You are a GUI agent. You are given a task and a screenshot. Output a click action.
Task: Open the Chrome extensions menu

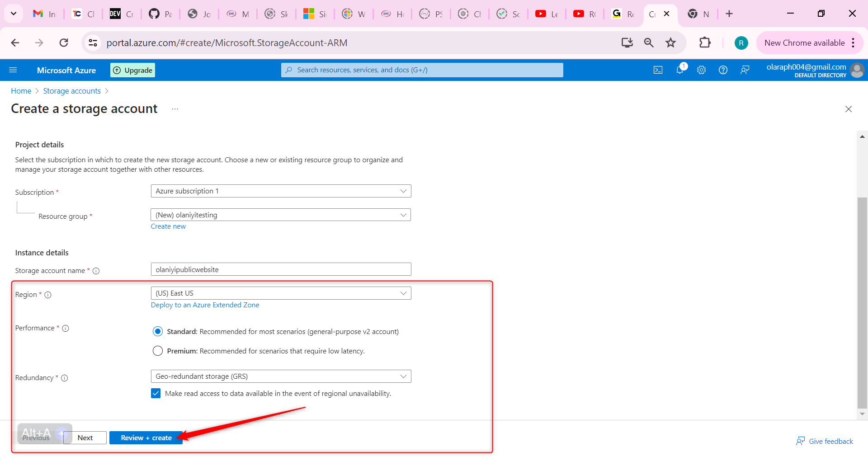click(705, 43)
